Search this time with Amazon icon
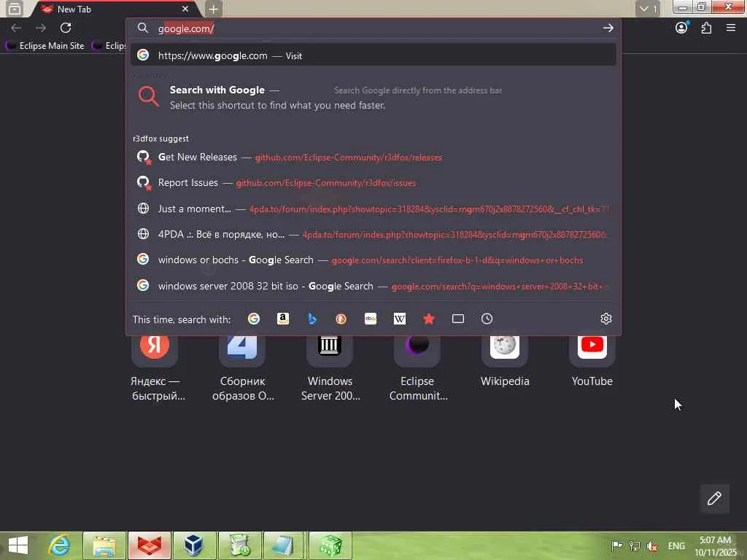The height and width of the screenshot is (560, 747). click(x=283, y=319)
